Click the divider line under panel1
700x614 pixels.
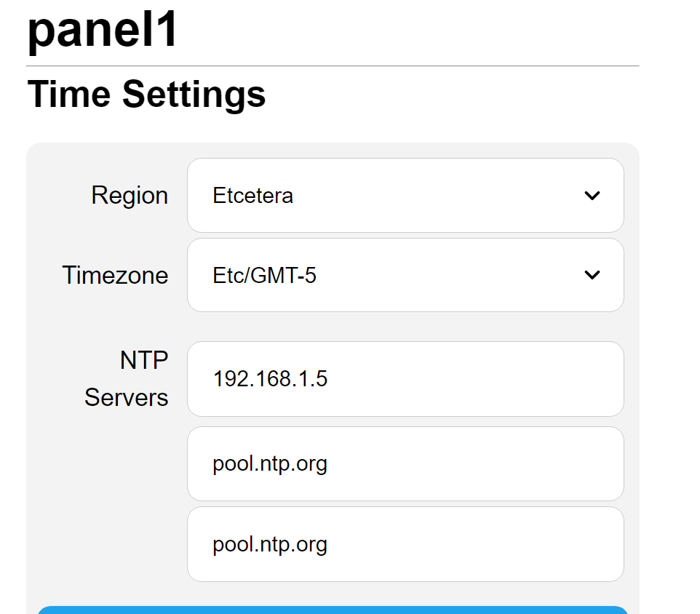333,66
